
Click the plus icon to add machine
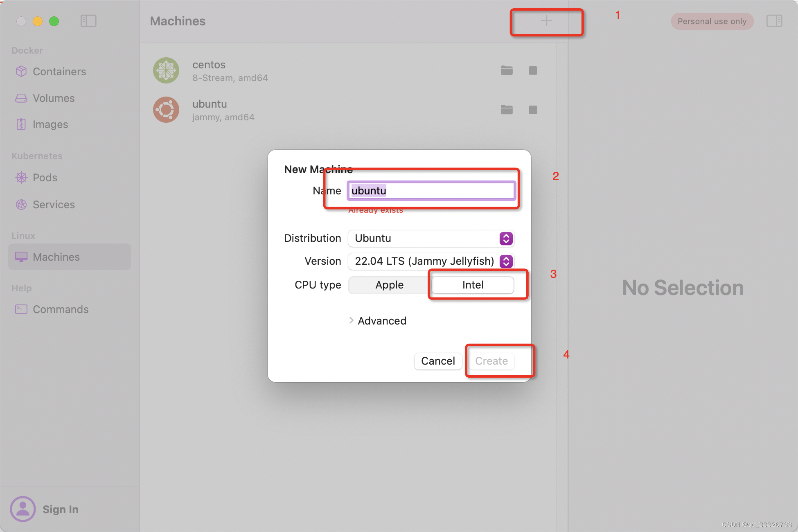coord(546,21)
